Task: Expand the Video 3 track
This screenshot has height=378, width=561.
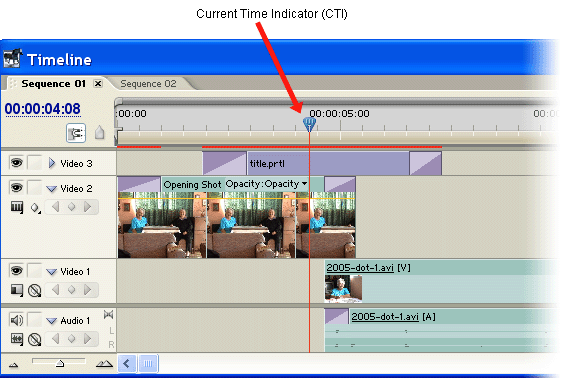Action: pos(52,163)
